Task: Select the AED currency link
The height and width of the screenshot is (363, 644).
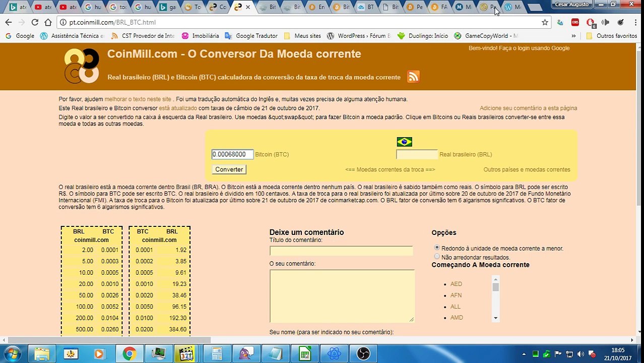Action: point(456,284)
